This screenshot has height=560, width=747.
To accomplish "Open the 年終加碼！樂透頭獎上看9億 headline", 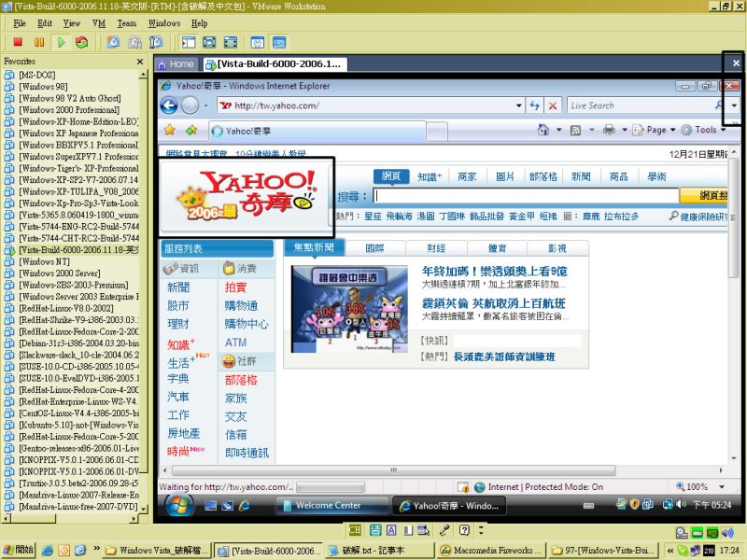I will pyautogui.click(x=495, y=272).
